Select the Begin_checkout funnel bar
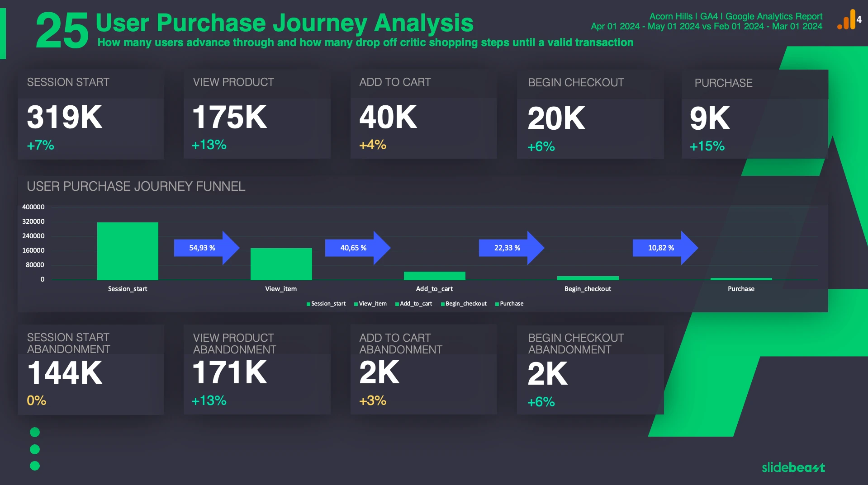 [x=588, y=278]
